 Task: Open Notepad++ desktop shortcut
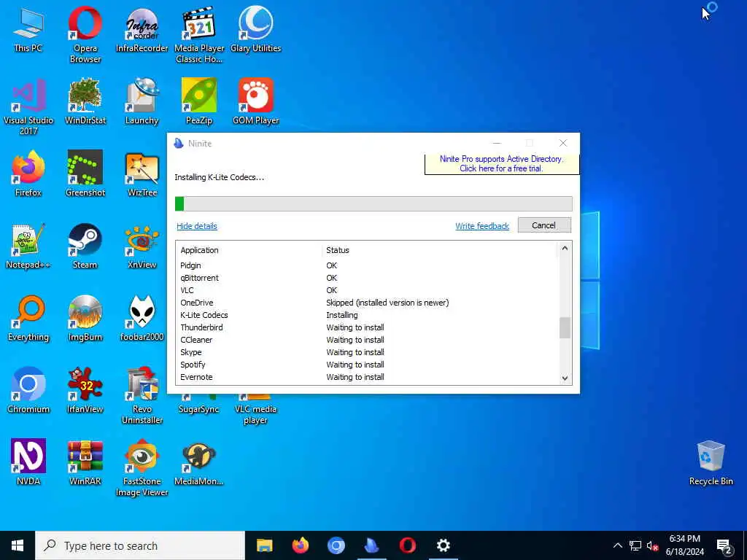click(x=28, y=246)
